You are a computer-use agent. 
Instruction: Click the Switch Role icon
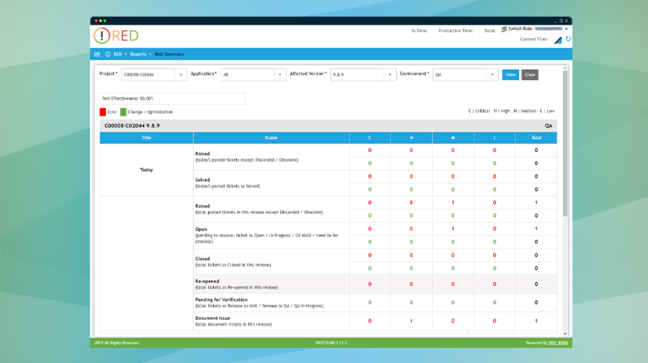504,29
